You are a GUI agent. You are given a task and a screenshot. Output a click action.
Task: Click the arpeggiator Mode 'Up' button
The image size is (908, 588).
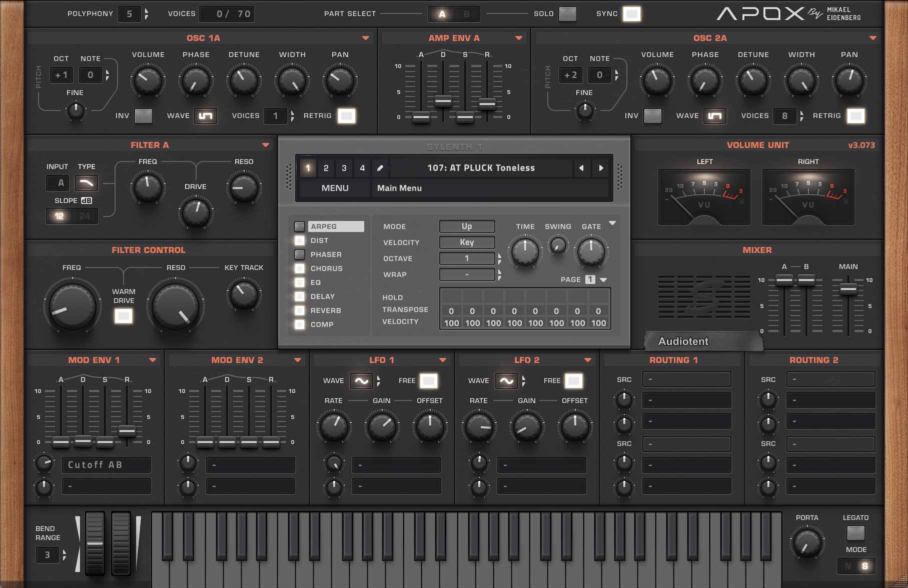coord(467,226)
